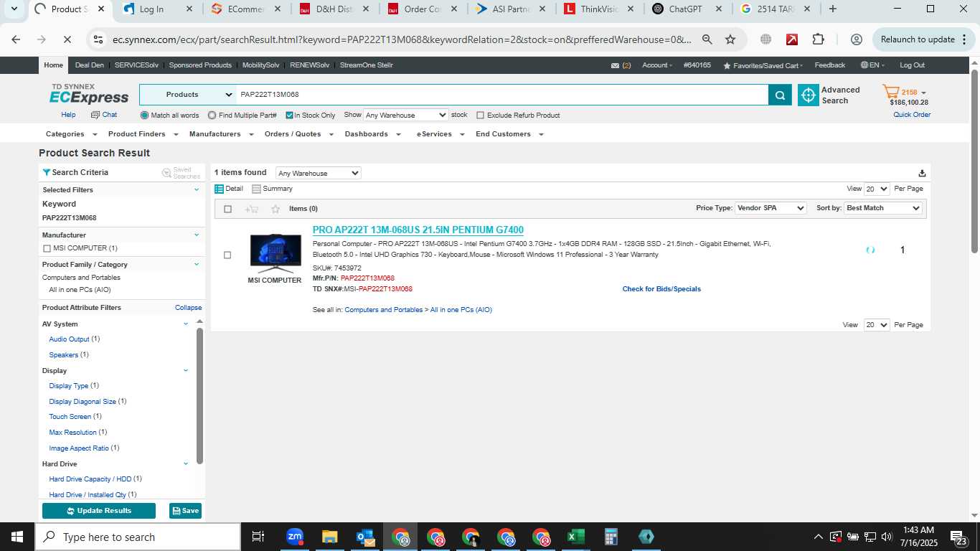Uncheck In Stock Only checkbox

tap(290, 115)
